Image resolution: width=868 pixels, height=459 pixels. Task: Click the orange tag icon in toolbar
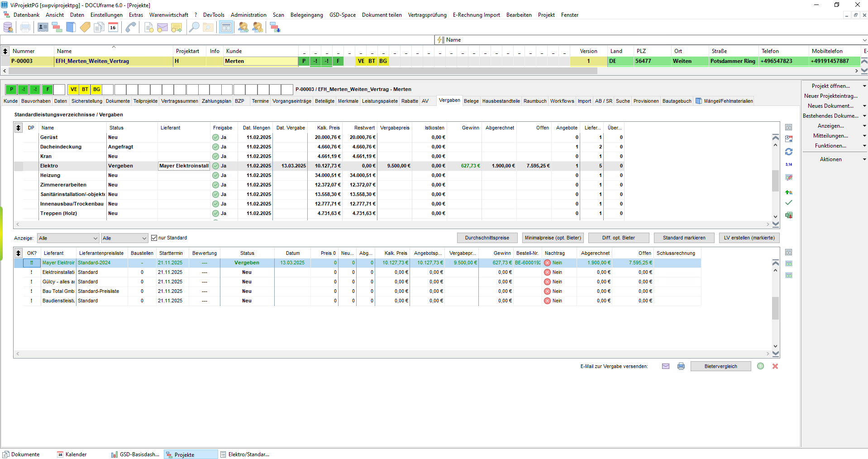(85, 27)
